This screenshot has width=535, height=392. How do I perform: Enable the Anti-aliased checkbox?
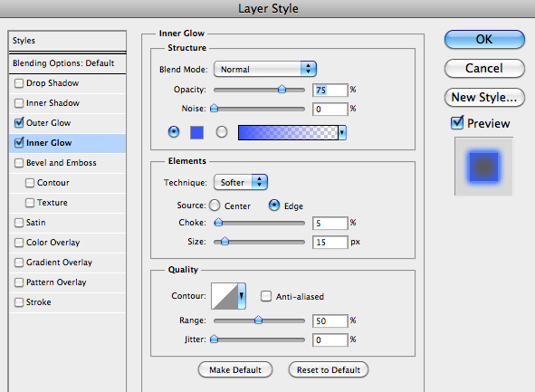click(x=266, y=296)
